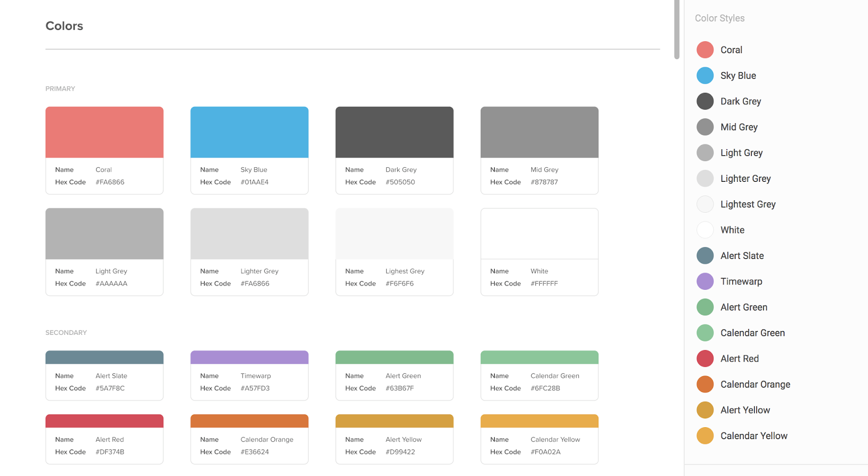
Task: Click the Sky Blue card's color block
Action: (x=250, y=132)
